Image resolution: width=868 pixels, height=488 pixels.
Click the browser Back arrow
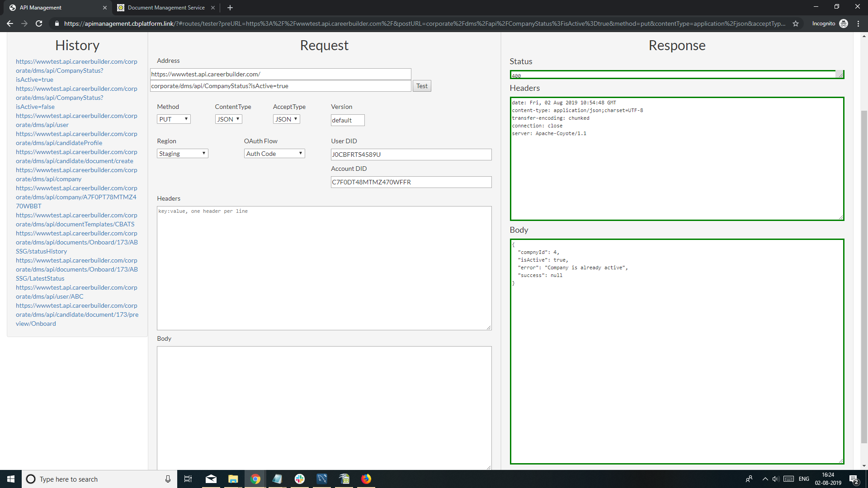[10, 23]
